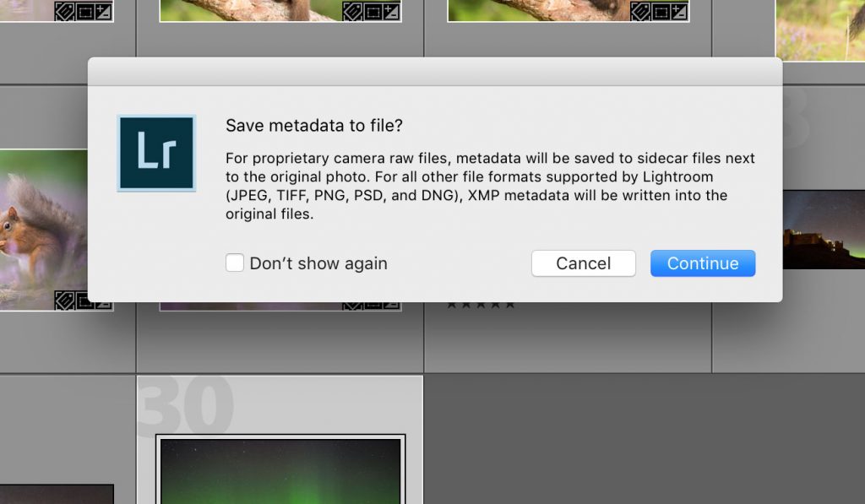Image resolution: width=865 pixels, height=504 pixels.
Task: Click the keyword tag badge on top-left thumbnail
Action: pos(63,12)
